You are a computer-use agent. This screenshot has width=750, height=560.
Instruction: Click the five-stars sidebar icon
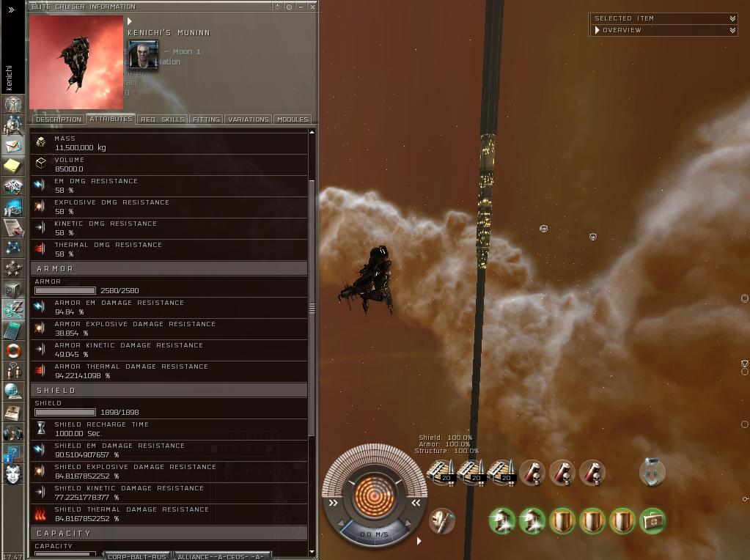point(13,268)
